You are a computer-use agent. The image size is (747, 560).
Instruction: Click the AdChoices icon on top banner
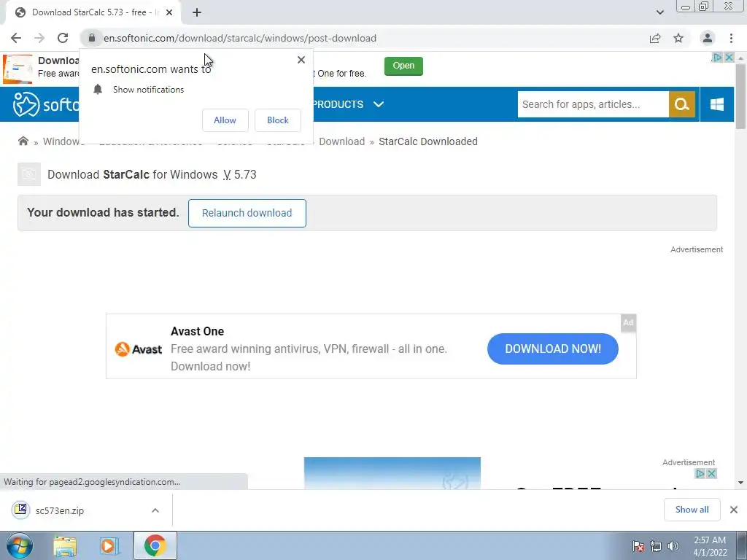(x=717, y=57)
